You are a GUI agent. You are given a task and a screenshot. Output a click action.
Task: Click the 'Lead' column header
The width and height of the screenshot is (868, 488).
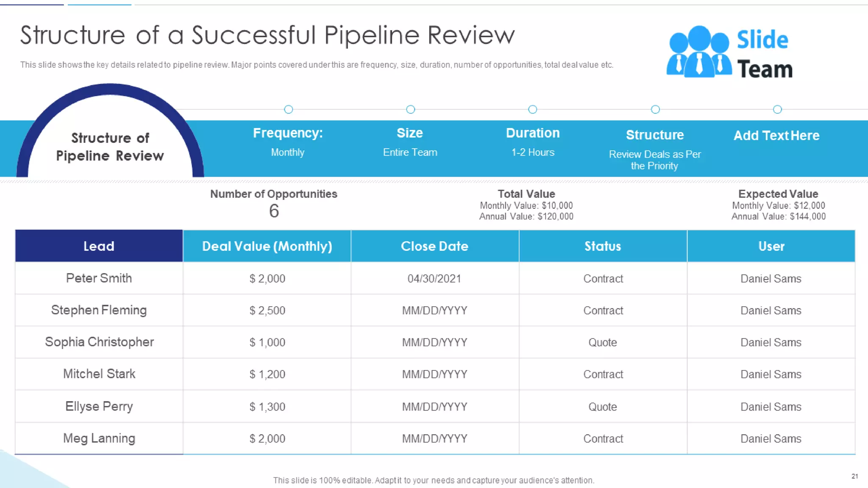pyautogui.click(x=99, y=246)
